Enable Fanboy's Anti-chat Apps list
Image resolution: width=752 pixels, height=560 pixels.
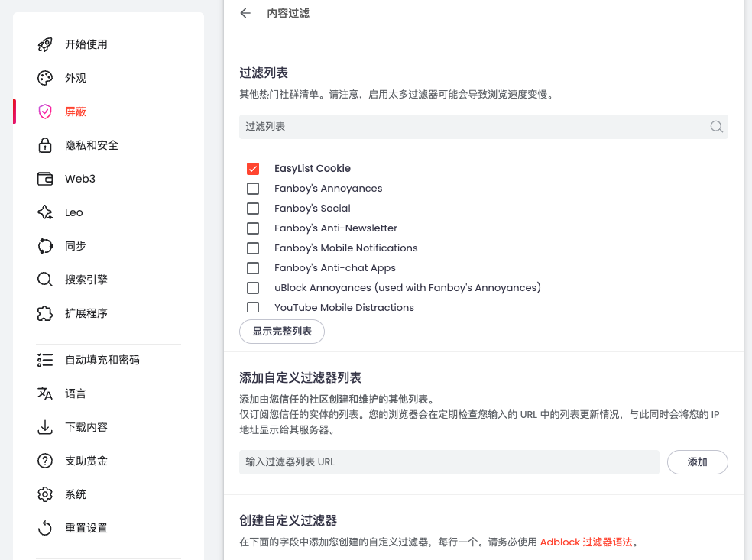tap(253, 268)
